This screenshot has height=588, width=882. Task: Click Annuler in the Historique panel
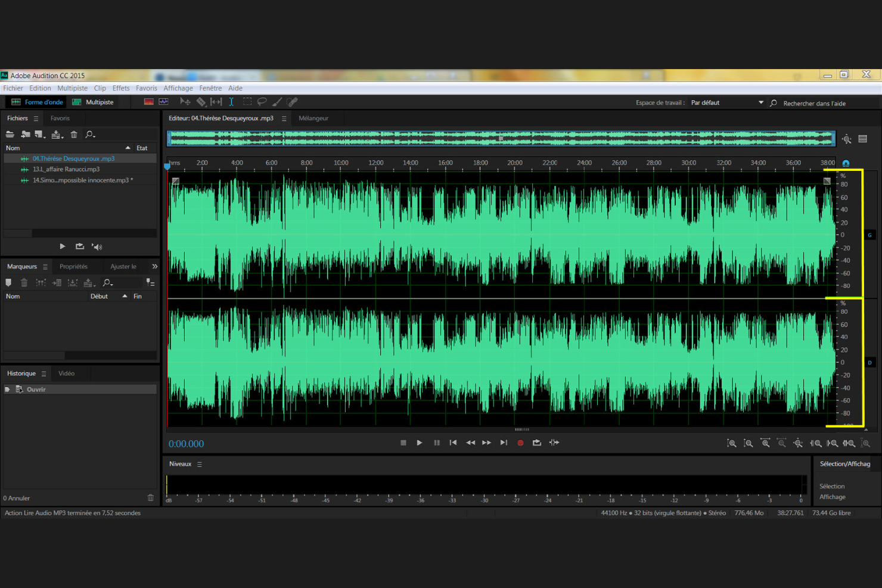[x=16, y=498]
